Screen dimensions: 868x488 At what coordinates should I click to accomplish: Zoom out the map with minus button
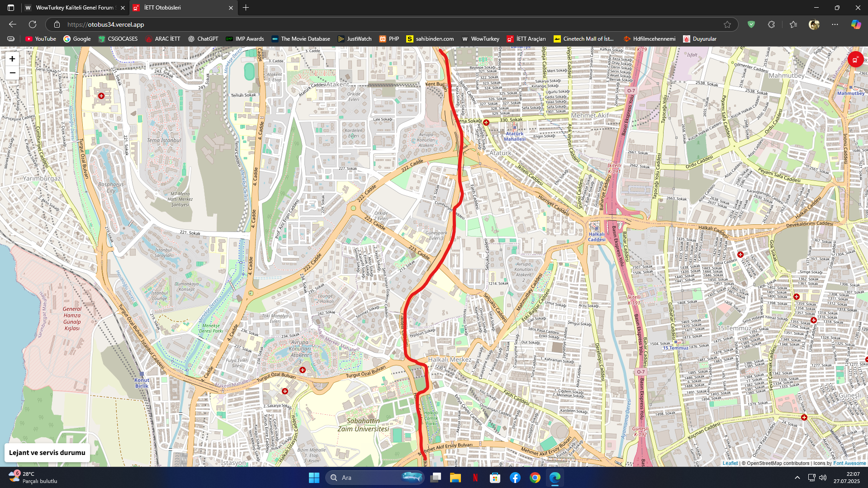click(x=12, y=73)
